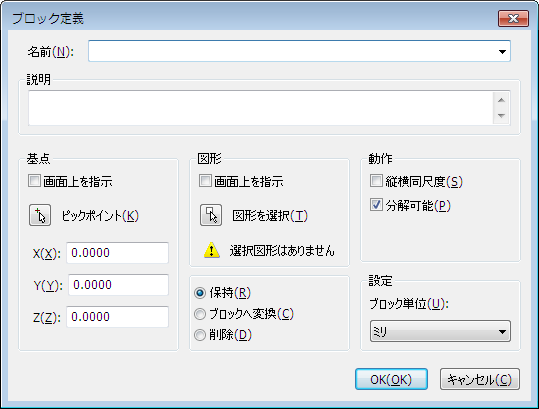
Task: Open the 名前 dropdown list arrow
Action: coord(502,52)
